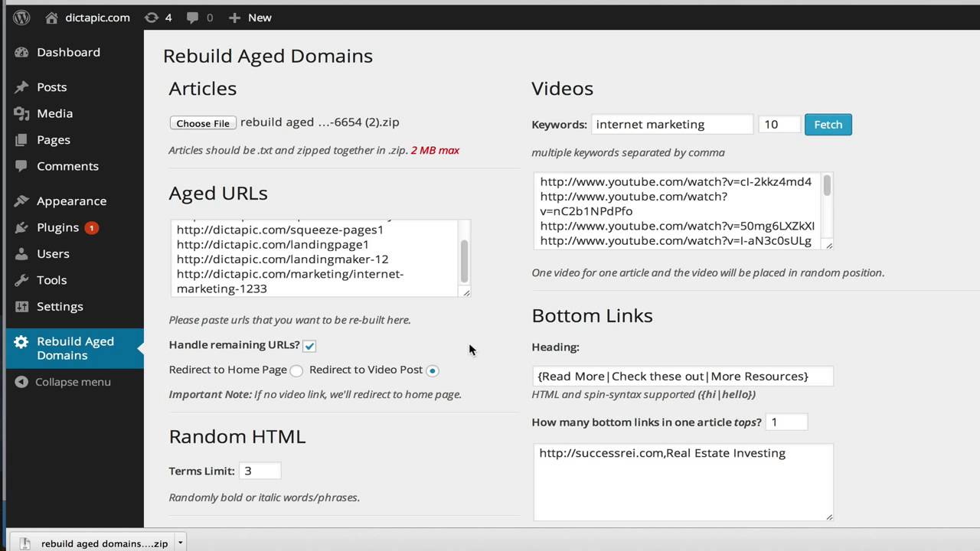Click the squeeze-pages1 URL line
Viewport: 980px width, 551px height.
[279, 230]
